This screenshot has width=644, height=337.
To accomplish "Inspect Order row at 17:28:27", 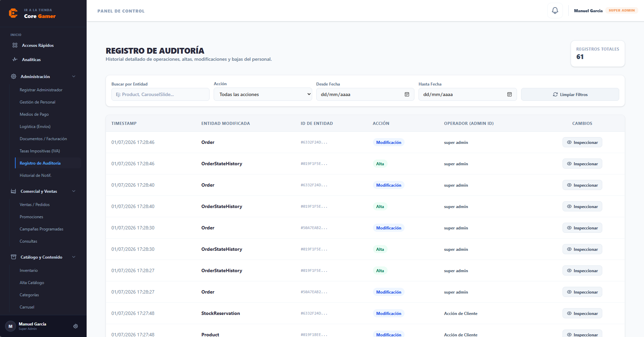I will point(582,292).
